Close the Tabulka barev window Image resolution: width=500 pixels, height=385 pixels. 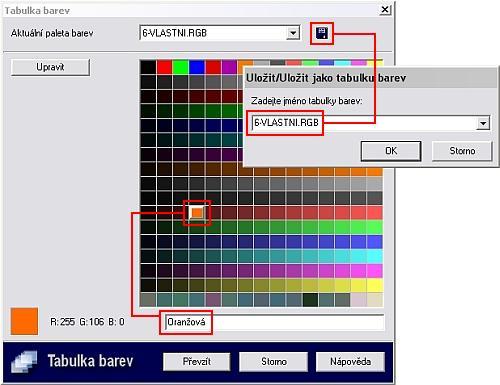(385, 10)
